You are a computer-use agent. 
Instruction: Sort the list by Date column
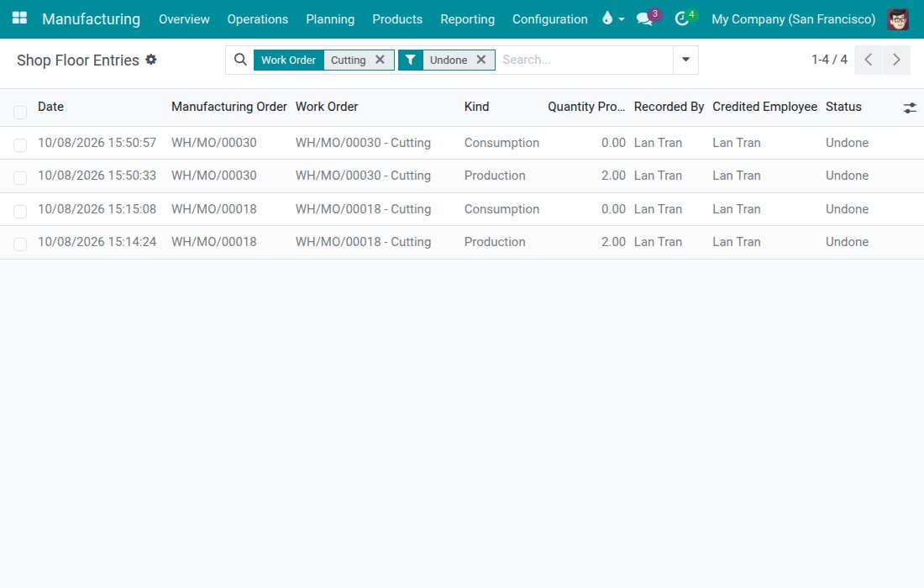(x=50, y=107)
